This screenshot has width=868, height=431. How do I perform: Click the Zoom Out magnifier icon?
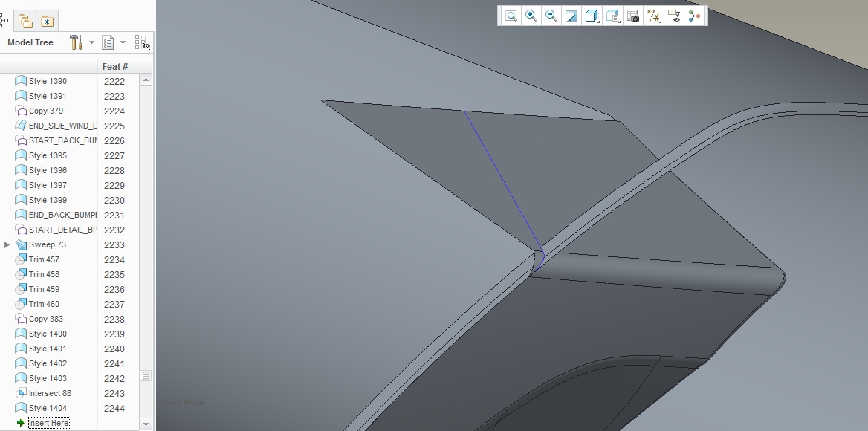[x=551, y=16]
